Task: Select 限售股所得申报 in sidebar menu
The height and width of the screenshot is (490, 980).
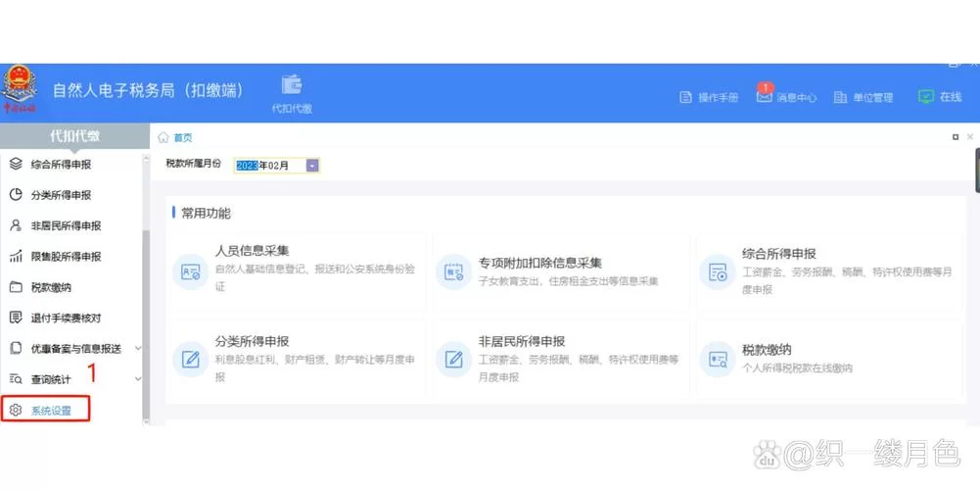Action: 67,257
